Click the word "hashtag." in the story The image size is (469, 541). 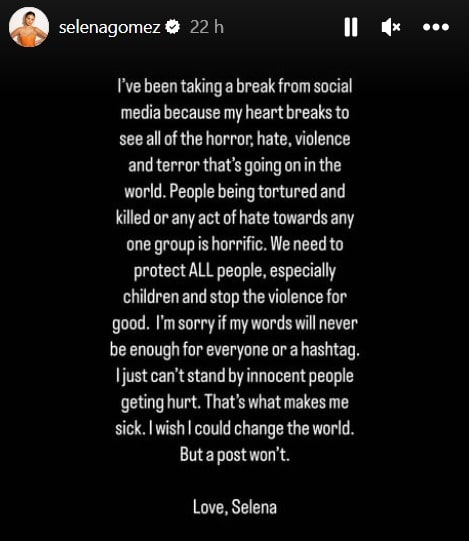point(330,350)
